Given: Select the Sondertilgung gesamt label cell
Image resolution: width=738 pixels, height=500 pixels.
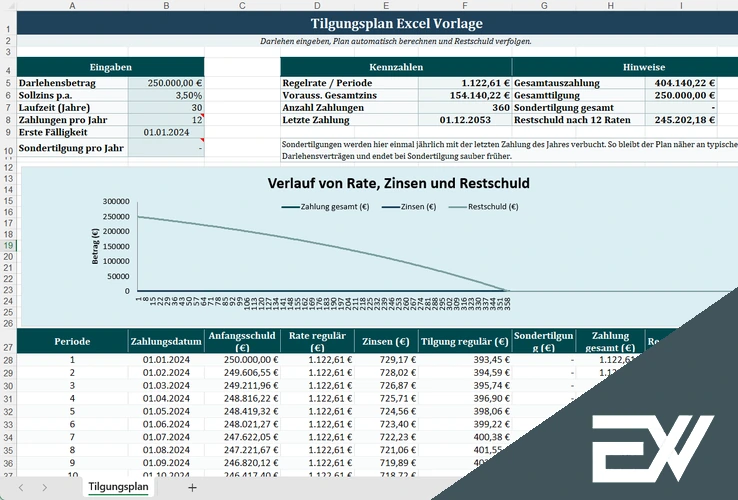Looking at the screenshot, I should tap(578, 107).
